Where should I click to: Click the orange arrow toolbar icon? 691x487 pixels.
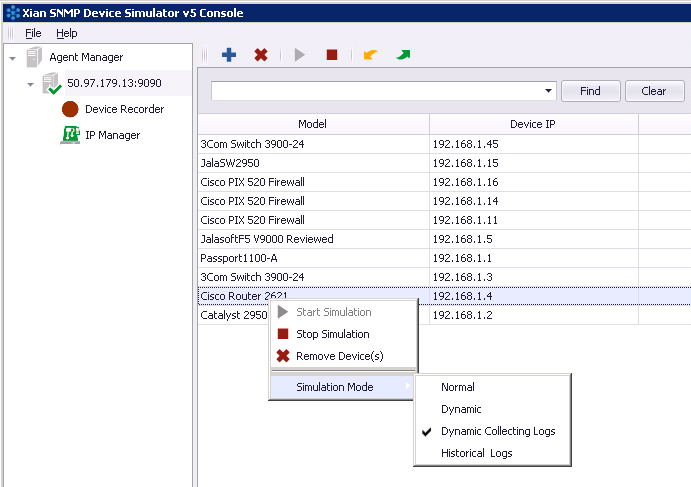pos(370,55)
